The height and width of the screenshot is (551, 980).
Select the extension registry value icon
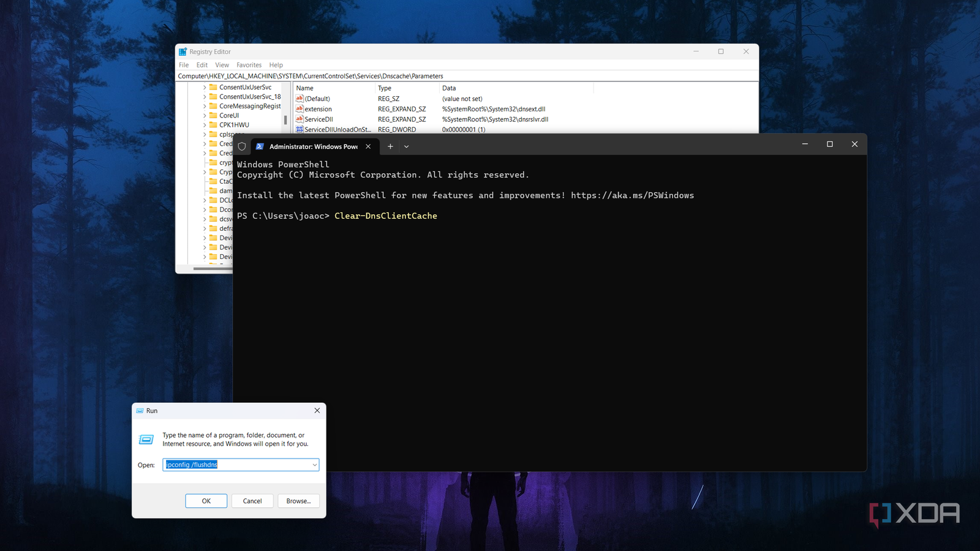point(300,109)
